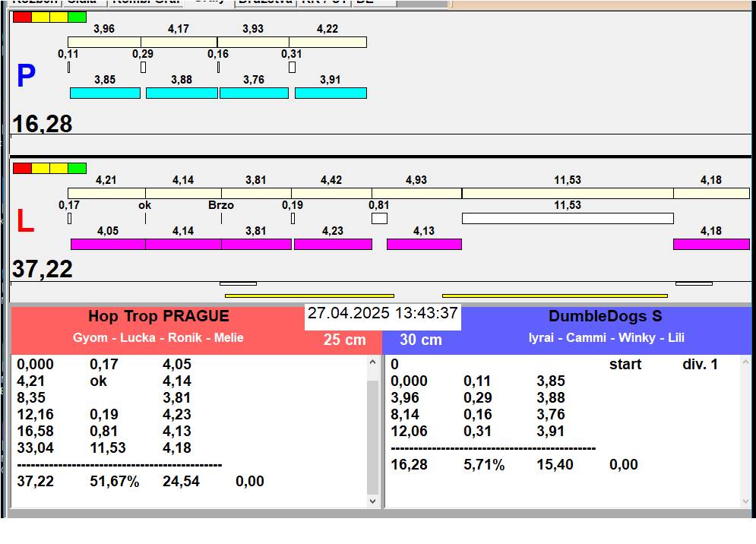Viewport: 756px width, 544px height.
Task: Select the cyan 3,91 run bar
Action: pos(331,93)
